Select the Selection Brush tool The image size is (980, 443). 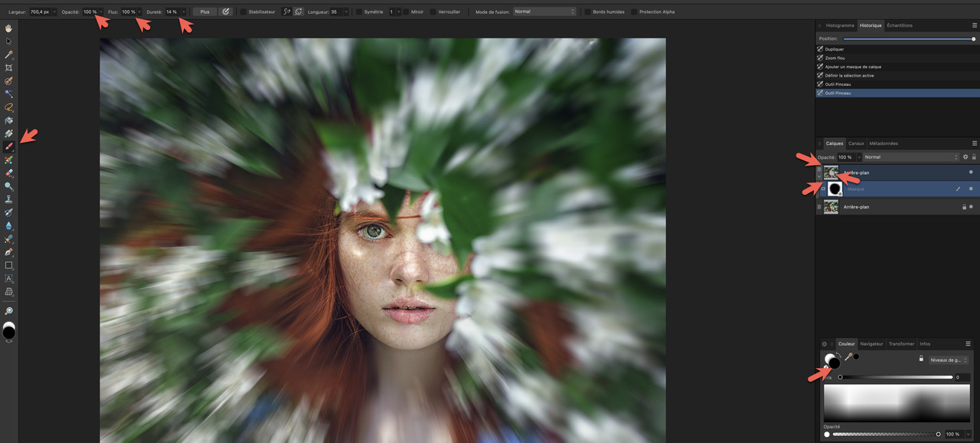[x=9, y=81]
